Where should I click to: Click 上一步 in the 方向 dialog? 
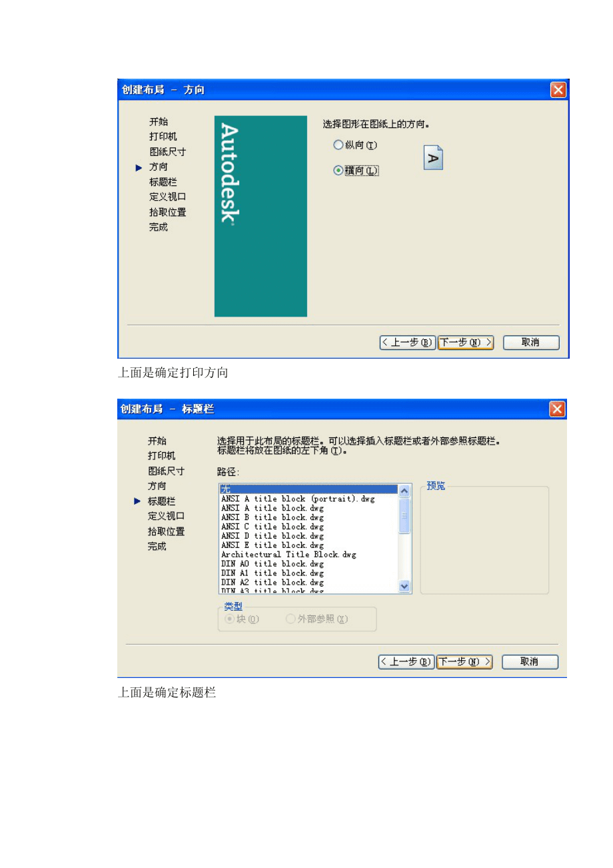pos(407,343)
